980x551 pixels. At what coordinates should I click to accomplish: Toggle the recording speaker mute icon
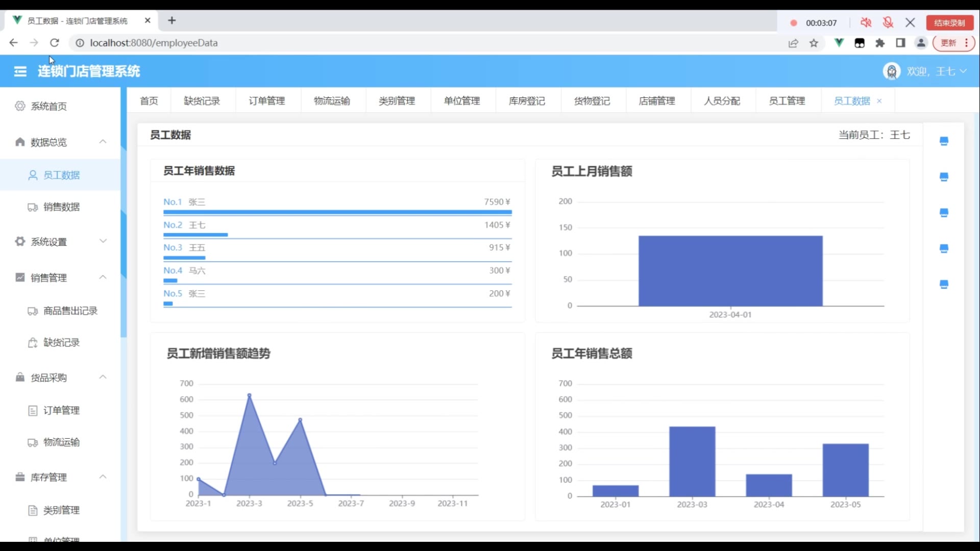(x=866, y=22)
